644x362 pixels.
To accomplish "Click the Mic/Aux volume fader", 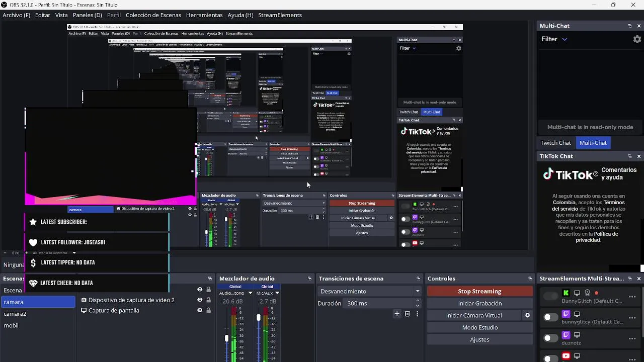I will pyautogui.click(x=259, y=318).
